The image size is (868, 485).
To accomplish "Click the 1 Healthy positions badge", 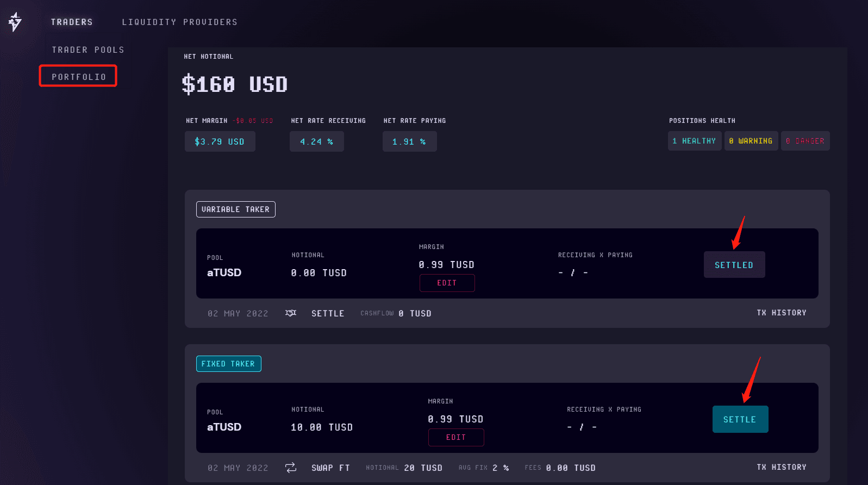I will (x=695, y=141).
